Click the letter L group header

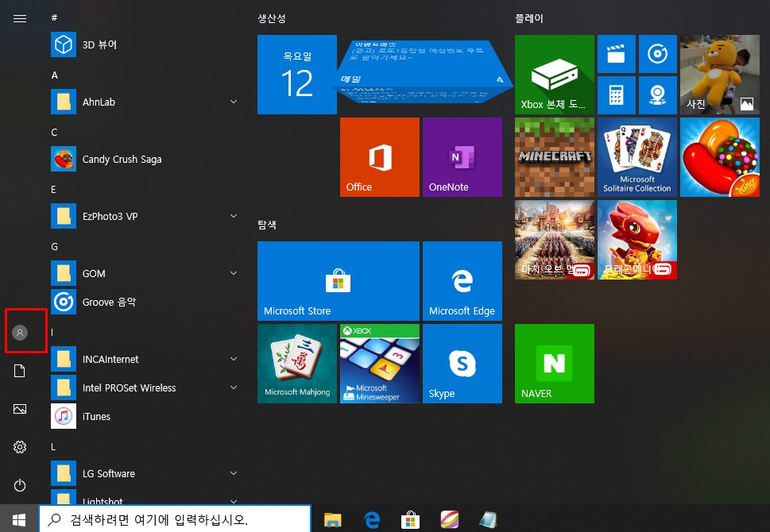click(53, 446)
